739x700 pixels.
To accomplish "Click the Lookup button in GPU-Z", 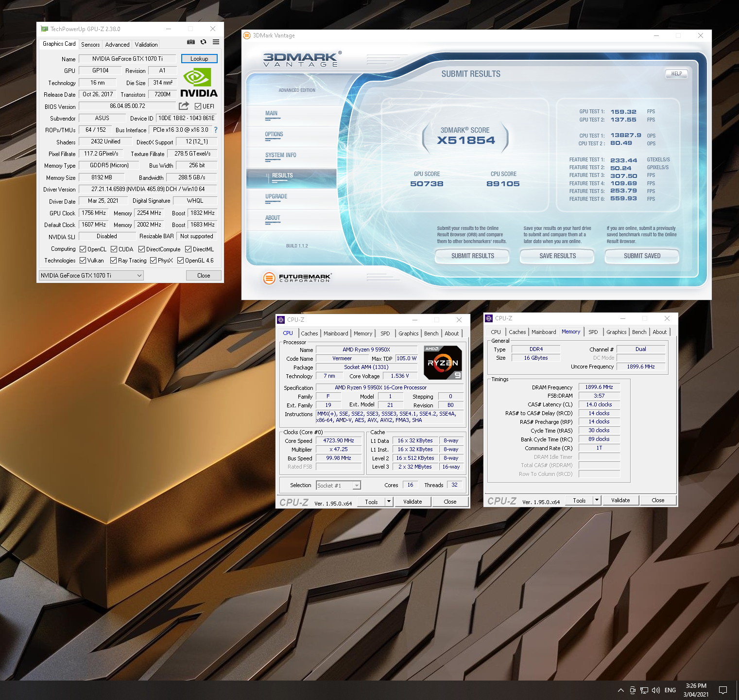I will pyautogui.click(x=199, y=59).
